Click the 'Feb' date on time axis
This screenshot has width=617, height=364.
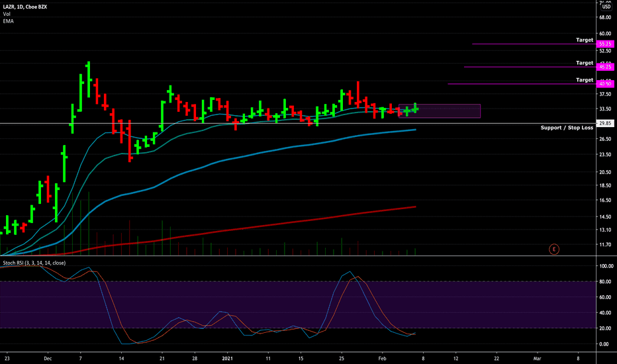382,359
